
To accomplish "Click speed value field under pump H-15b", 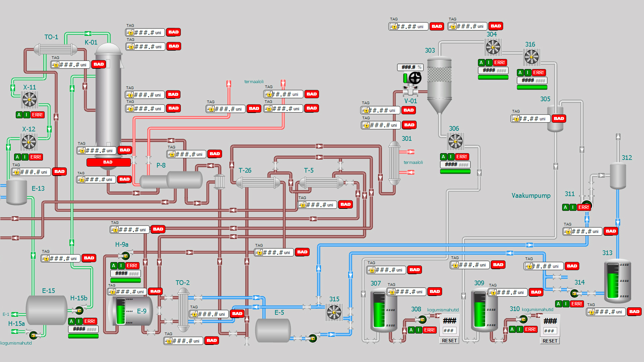I will coord(83,329).
